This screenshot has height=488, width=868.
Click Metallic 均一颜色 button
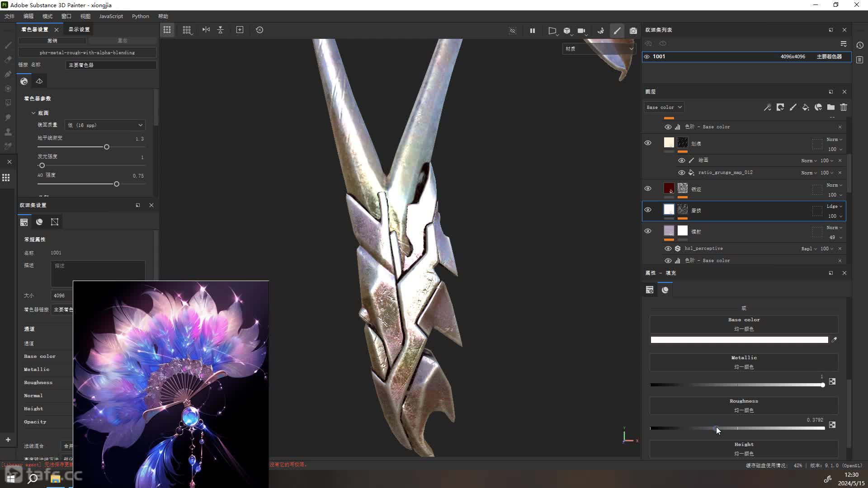coord(744,362)
